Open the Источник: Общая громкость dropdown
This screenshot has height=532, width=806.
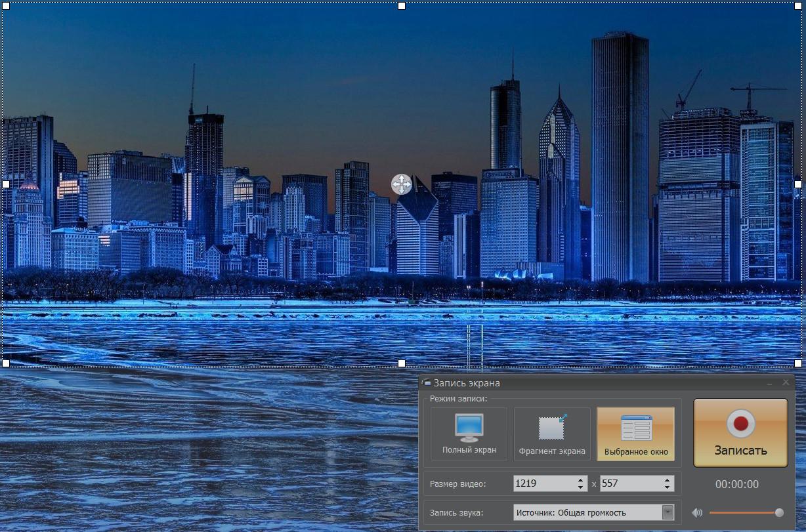tap(668, 512)
